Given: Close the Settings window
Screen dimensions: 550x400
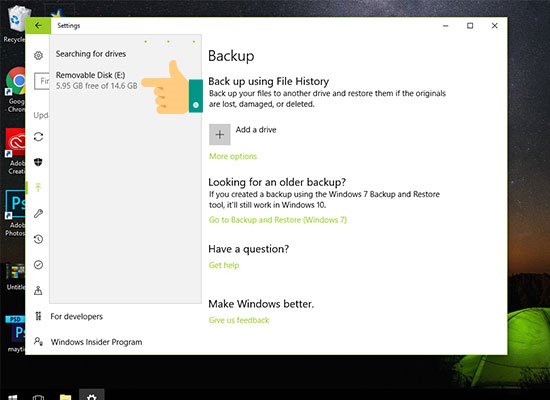Looking at the screenshot, I should pos(495,26).
